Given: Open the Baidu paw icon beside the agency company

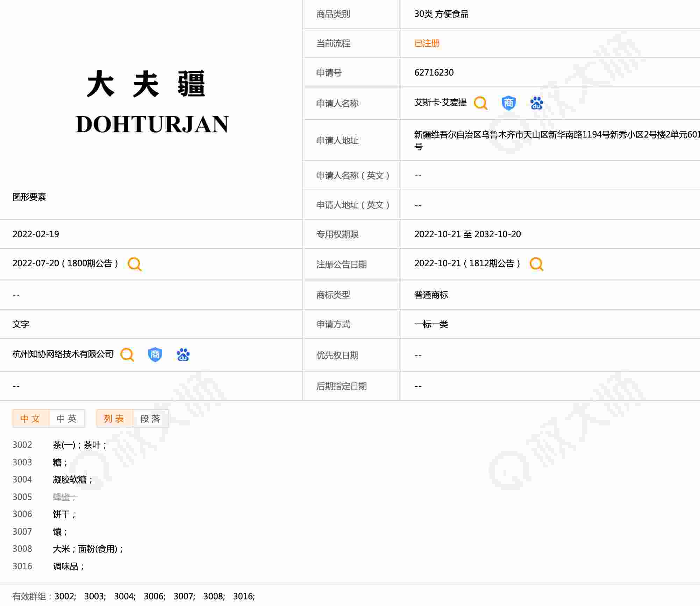Looking at the screenshot, I should 183,355.
